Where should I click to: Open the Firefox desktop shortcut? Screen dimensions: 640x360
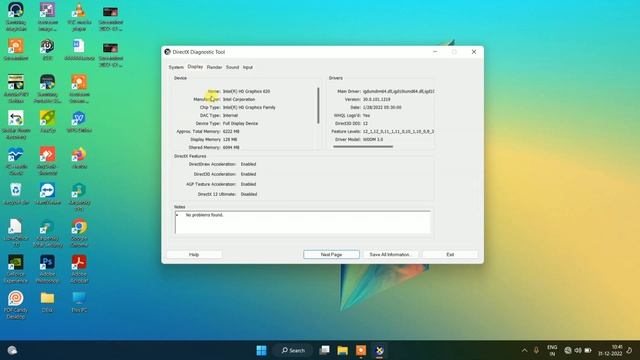(x=79, y=158)
